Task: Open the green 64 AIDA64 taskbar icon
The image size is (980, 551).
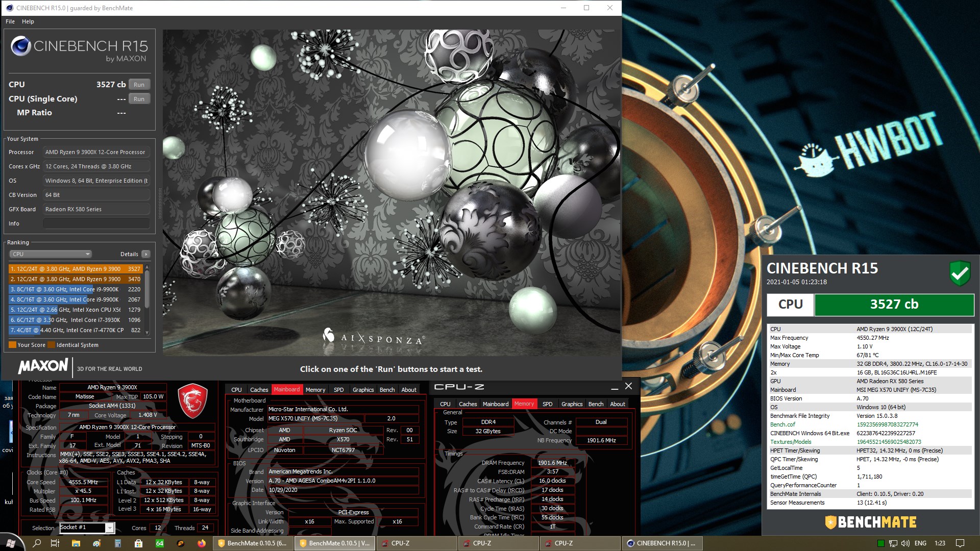Action: point(160,543)
